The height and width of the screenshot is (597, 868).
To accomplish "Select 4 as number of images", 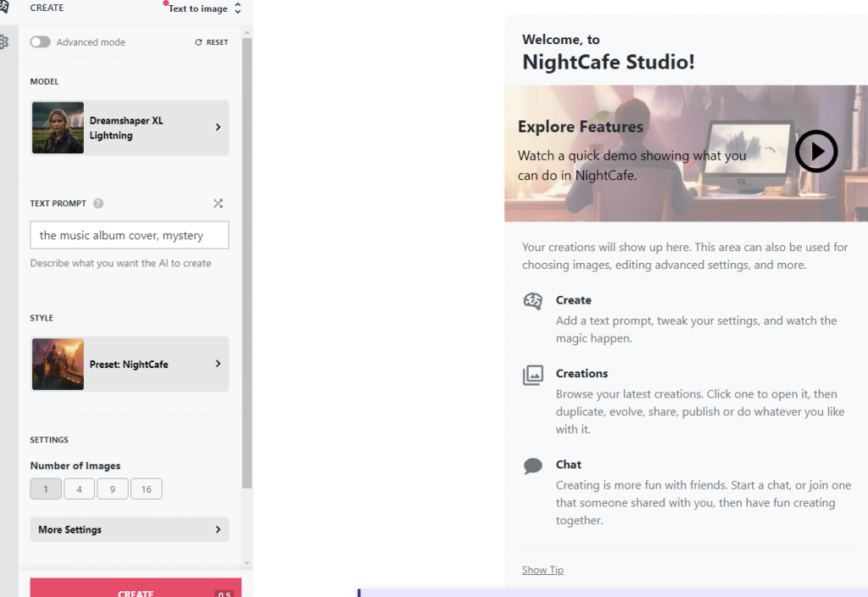I will coord(79,489).
